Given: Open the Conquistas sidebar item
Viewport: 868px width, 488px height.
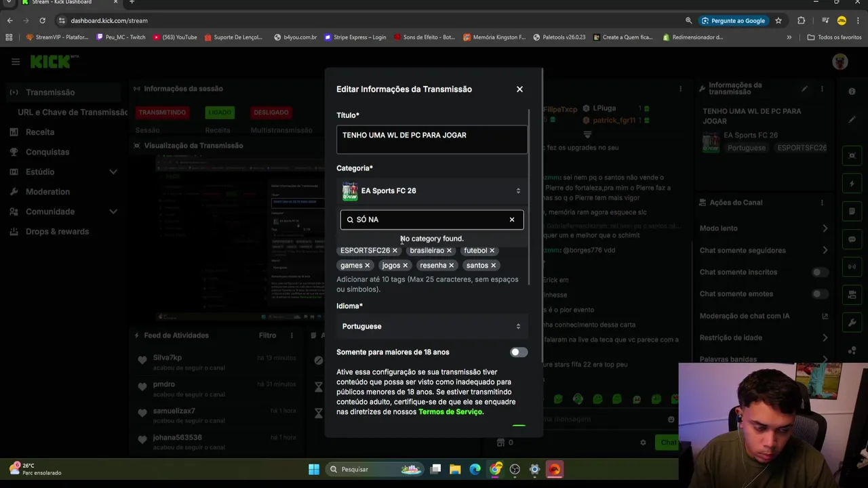Looking at the screenshot, I should pyautogui.click(x=47, y=152).
